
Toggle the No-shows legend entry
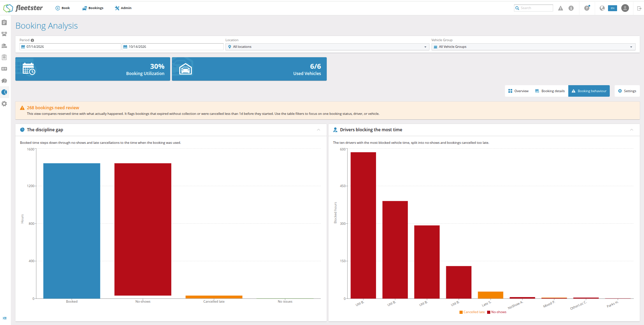(x=497, y=312)
